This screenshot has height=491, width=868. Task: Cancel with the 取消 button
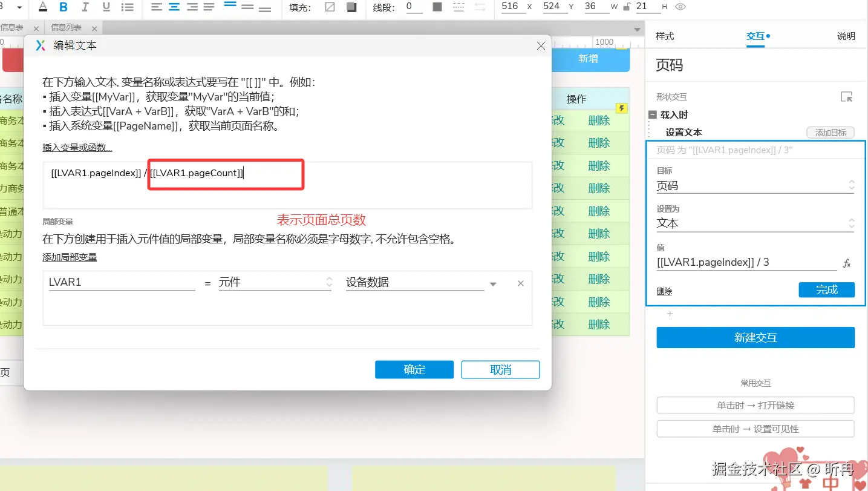(501, 370)
